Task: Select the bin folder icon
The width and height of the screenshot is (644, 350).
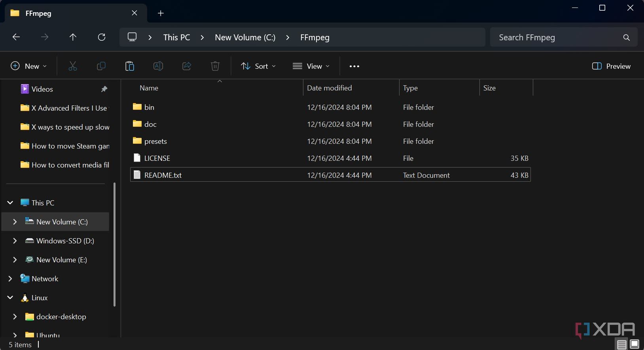Action: (137, 107)
